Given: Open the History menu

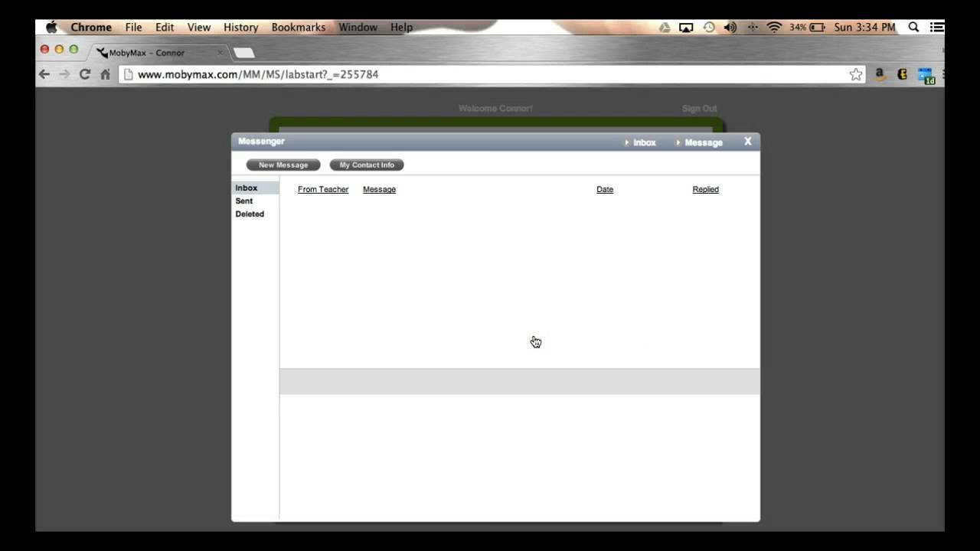Looking at the screenshot, I should (241, 27).
